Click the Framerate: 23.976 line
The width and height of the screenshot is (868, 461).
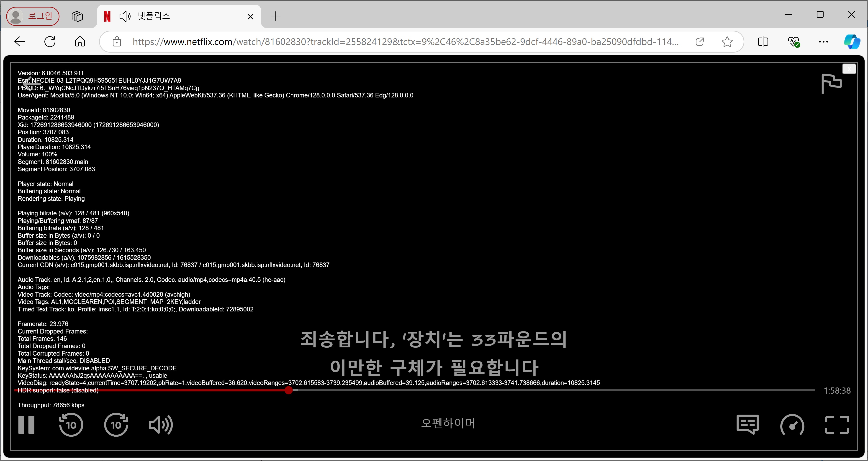43,324
